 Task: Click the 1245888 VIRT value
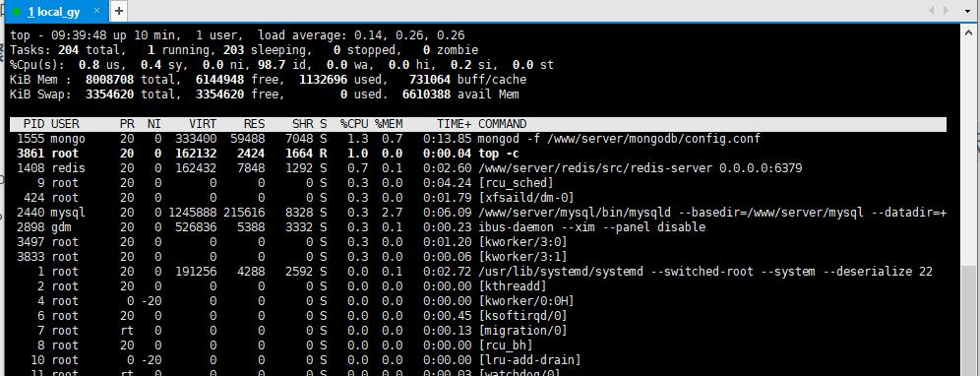pyautogui.click(x=193, y=213)
